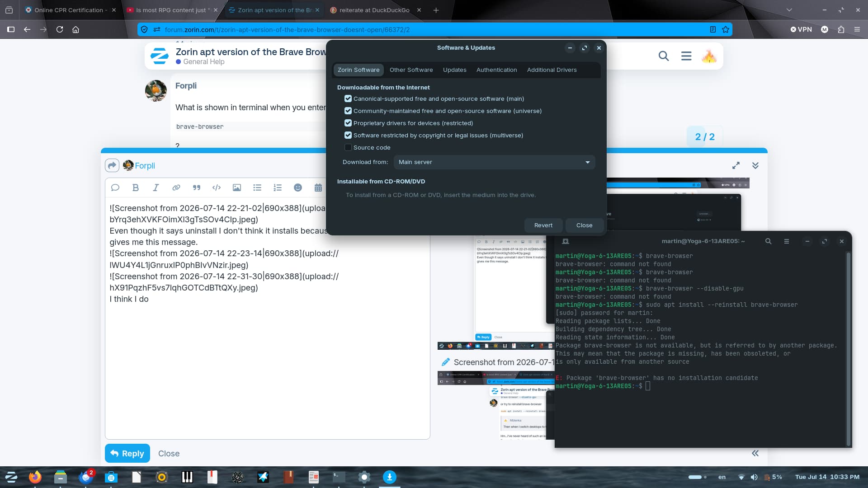Open Thunderbird mail from the taskbar

86,477
